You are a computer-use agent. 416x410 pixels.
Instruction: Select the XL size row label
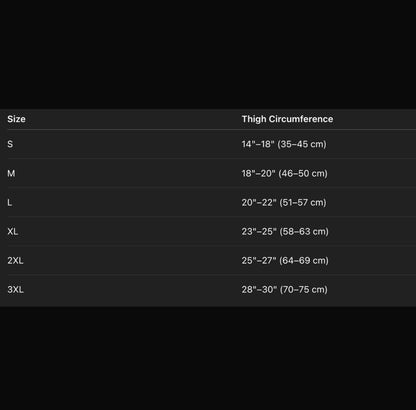click(x=13, y=231)
